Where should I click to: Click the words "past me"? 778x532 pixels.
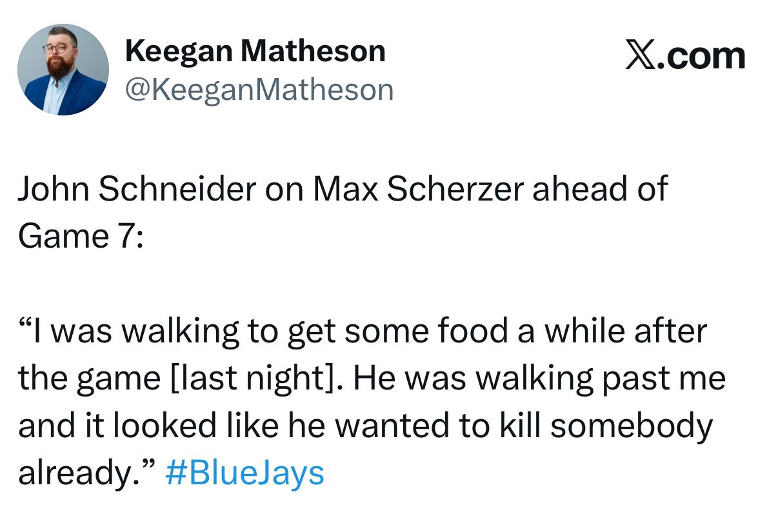point(664,379)
